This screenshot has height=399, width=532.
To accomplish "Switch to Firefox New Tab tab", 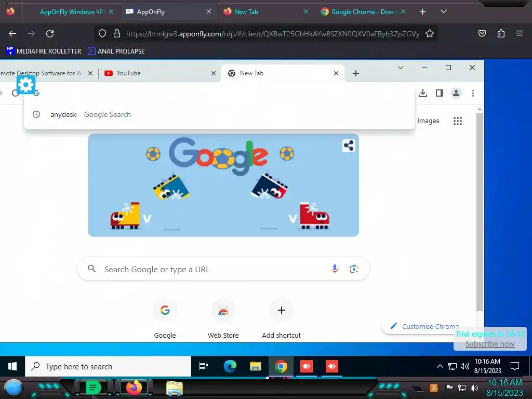I will (265, 12).
